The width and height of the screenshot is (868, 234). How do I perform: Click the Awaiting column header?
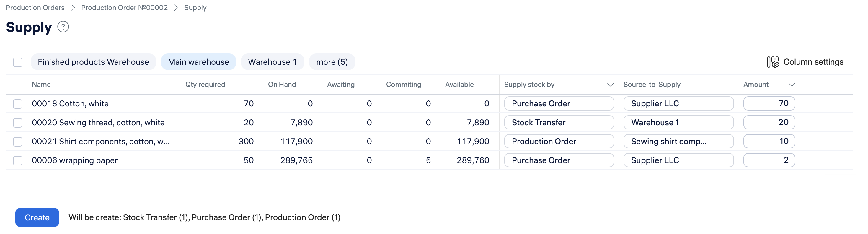(x=341, y=84)
